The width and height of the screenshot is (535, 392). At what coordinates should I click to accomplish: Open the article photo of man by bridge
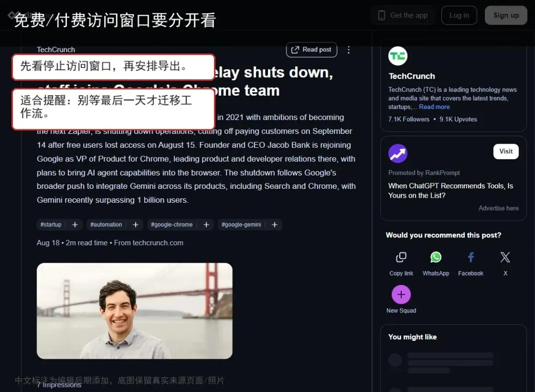(134, 311)
